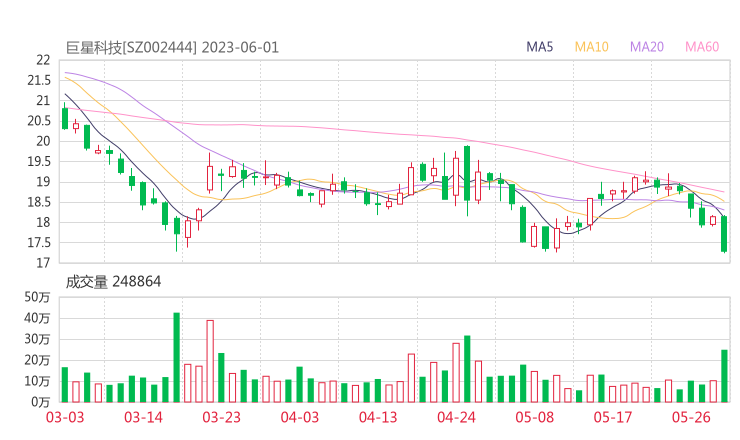Click the 成交量 248864 volume label
The width and height of the screenshot is (740, 440).
(x=113, y=282)
